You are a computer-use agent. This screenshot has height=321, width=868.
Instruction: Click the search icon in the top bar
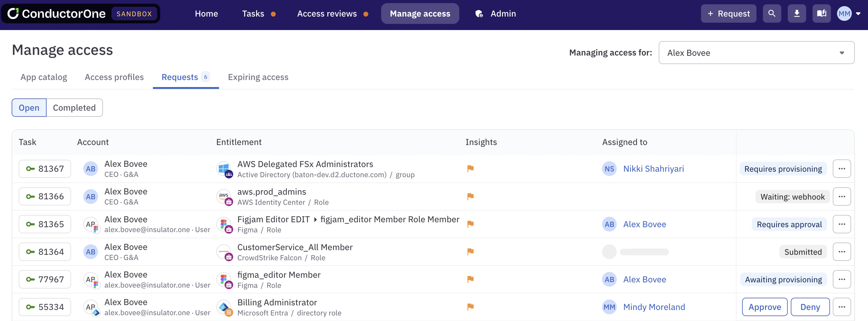(x=772, y=13)
